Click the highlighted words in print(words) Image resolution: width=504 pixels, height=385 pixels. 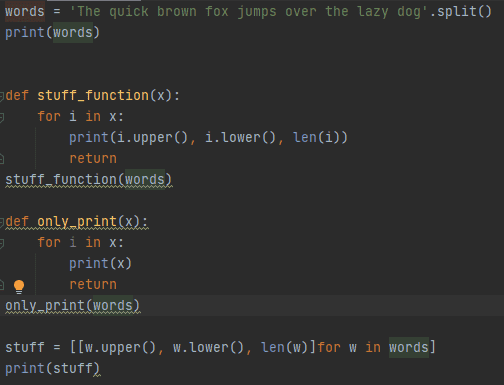click(x=73, y=33)
